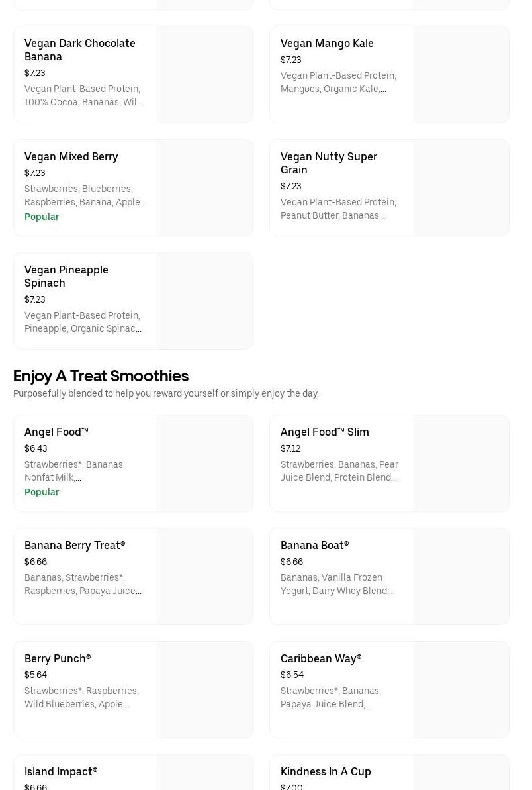Open the Angel Food™ smoothie title

point(56,432)
